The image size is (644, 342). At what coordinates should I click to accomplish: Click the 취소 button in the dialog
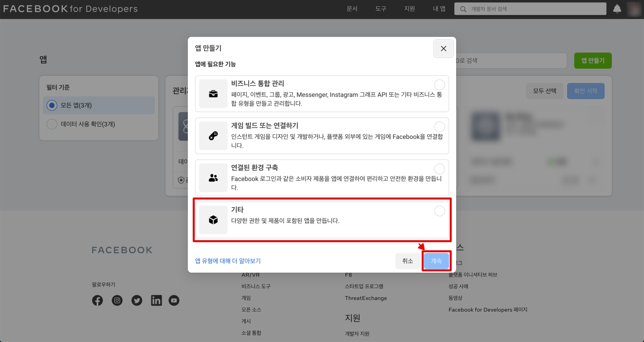point(408,261)
